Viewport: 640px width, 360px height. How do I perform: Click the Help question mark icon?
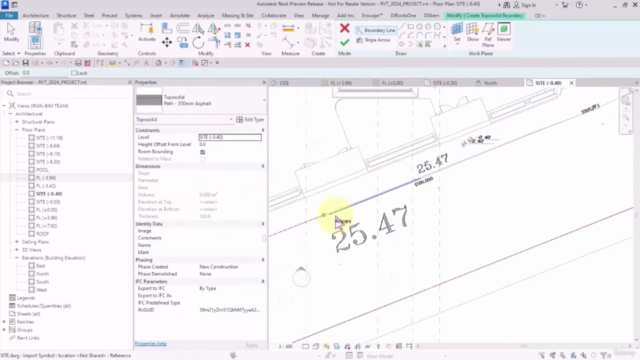579,5
